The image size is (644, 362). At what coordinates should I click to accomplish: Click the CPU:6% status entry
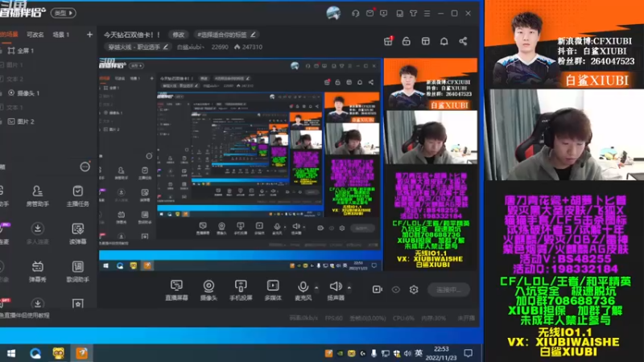point(403,318)
